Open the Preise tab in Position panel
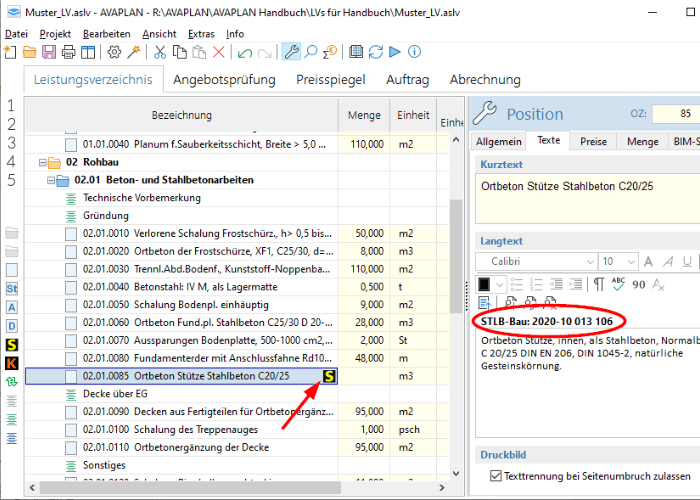The height and width of the screenshot is (500, 700). point(593,142)
